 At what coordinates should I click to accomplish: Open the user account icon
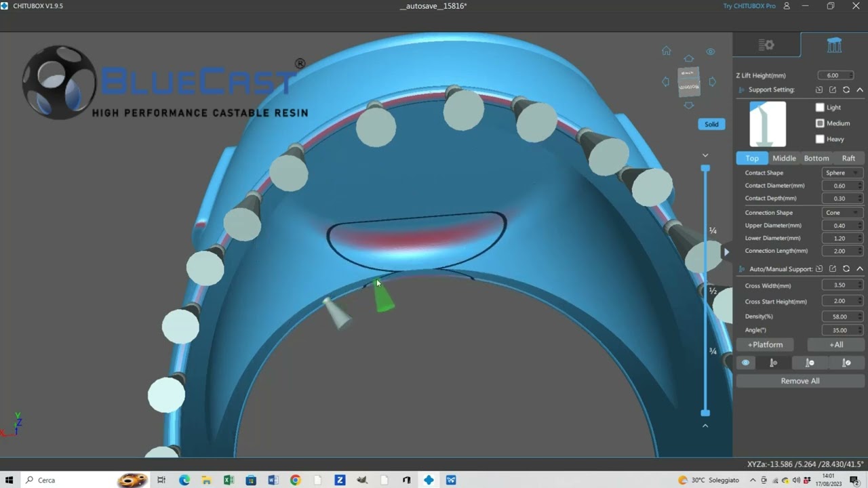[787, 6]
